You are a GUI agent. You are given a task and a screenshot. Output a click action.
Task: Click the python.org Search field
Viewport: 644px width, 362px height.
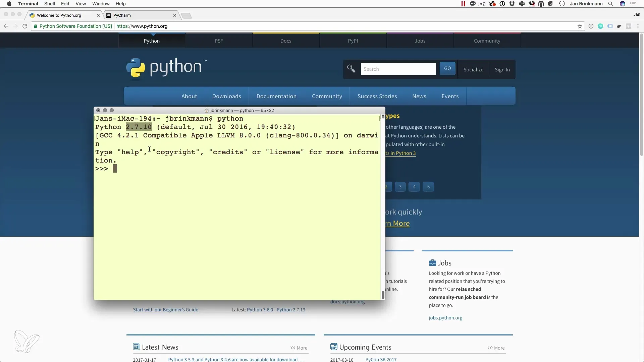[x=398, y=69]
